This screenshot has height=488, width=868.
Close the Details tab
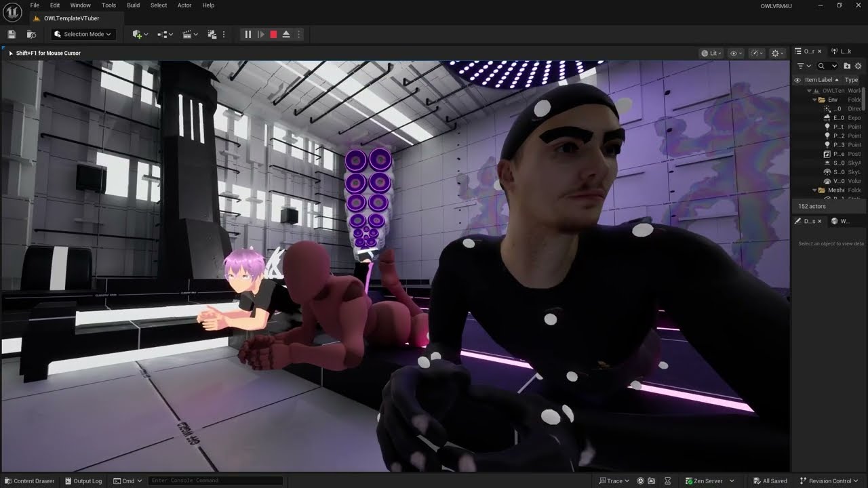tap(819, 221)
